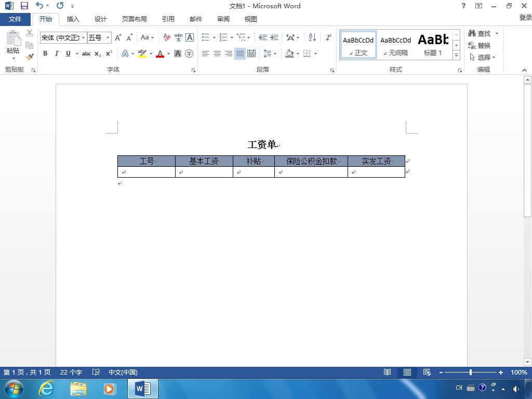
Task: Decrease paragraph indent
Action: click(262, 37)
